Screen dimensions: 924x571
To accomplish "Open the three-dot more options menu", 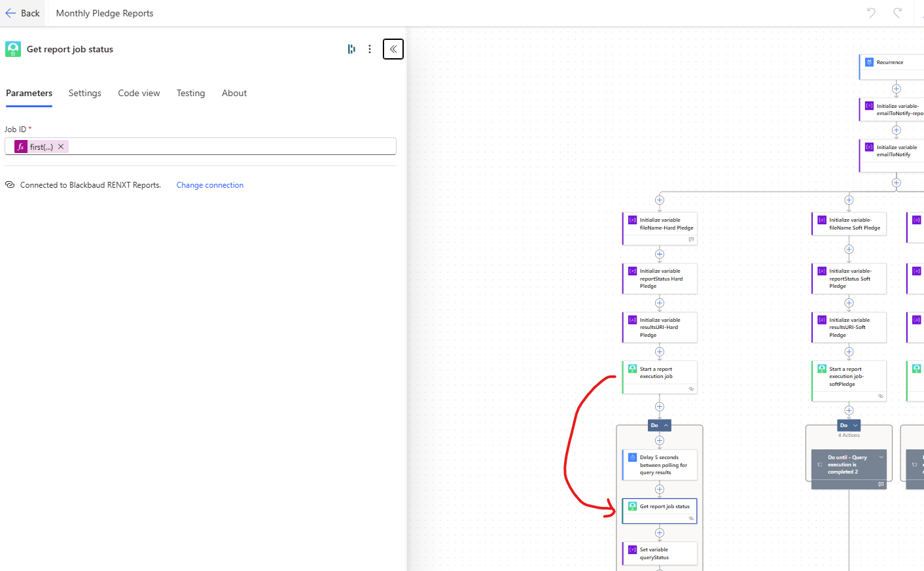I will pos(370,49).
